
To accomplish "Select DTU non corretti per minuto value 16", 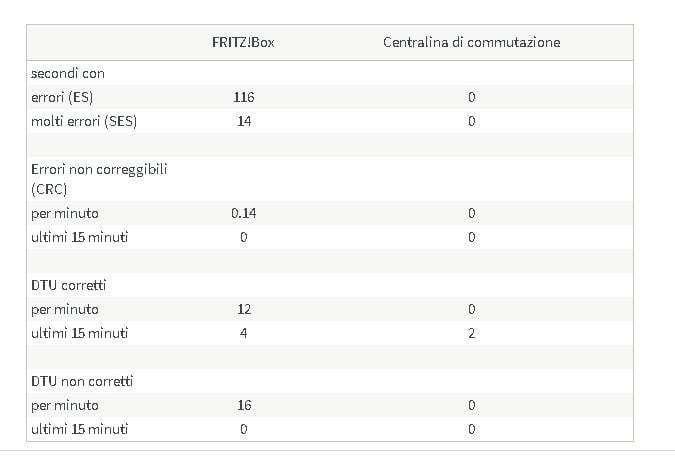I will 244,405.
